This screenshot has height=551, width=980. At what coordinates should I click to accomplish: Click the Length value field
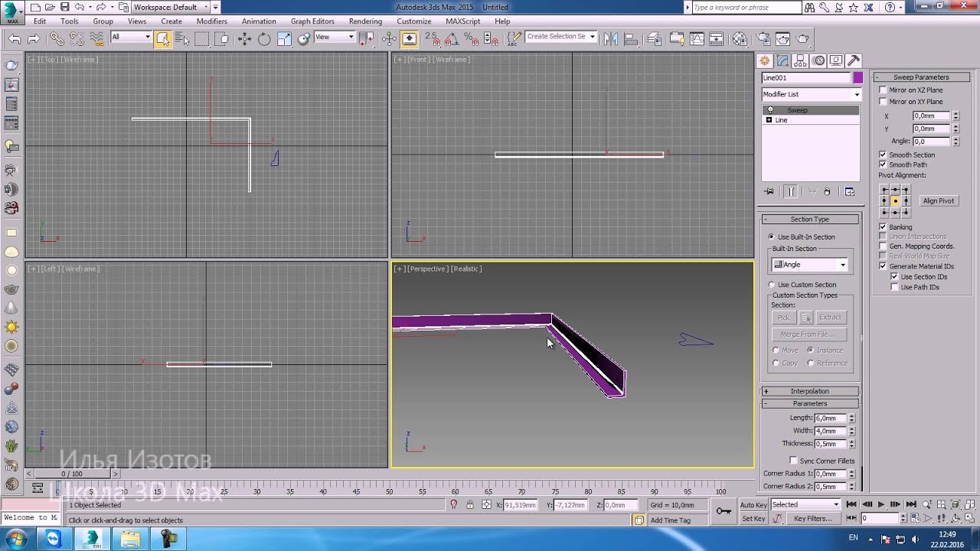(830, 419)
